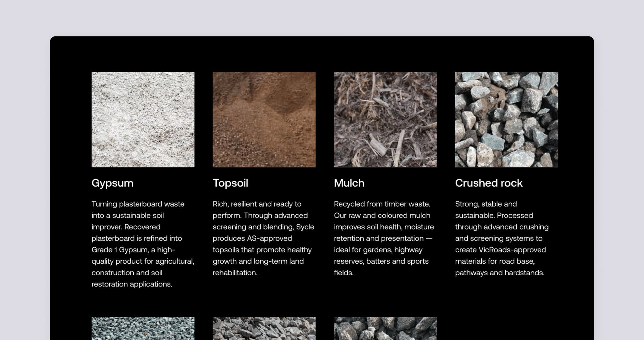644x340 pixels.
Task: Select the Topsoil heading
Action: 231,183
